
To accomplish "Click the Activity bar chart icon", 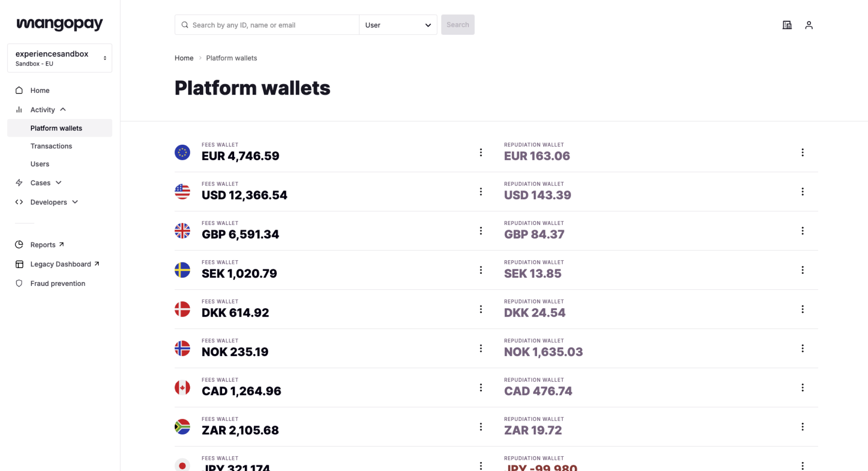I will (19, 110).
